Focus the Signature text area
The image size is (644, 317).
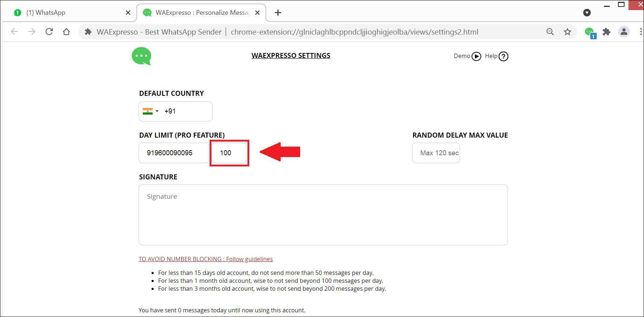point(323,215)
